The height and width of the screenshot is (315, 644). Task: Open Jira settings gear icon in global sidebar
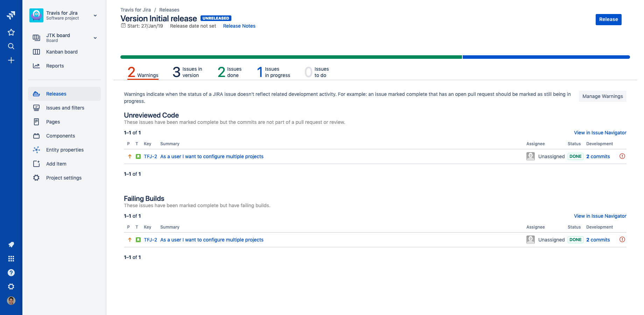pos(11,287)
